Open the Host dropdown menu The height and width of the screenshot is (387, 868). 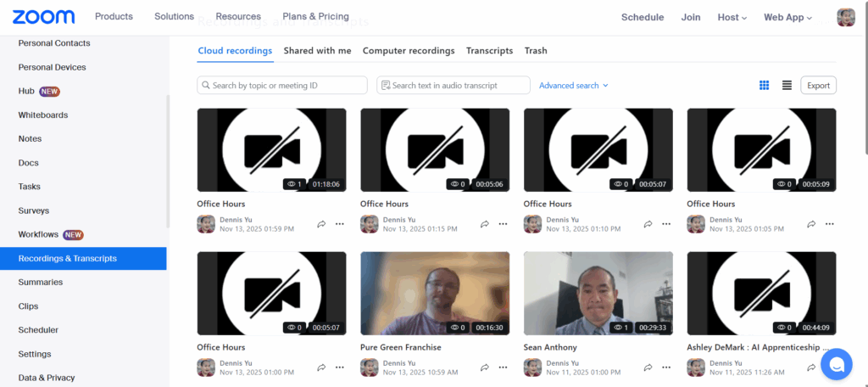tap(732, 17)
